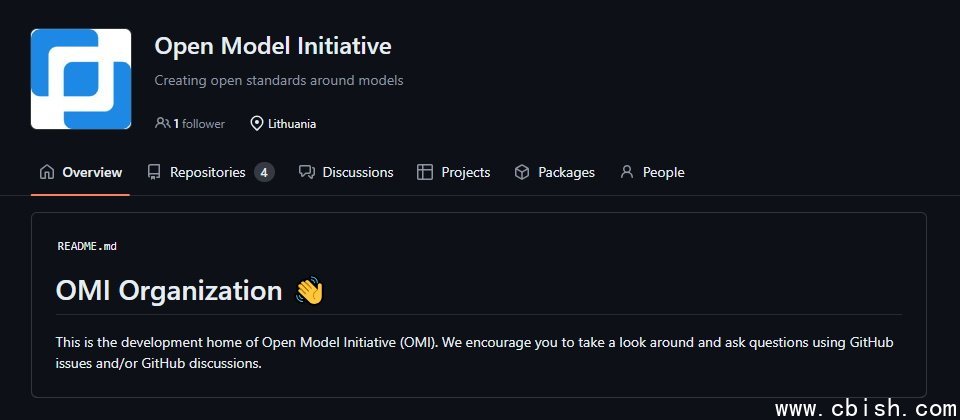Viewport: 960px width, 420px height.
Task: Select the Projects tab
Action: 466,172
